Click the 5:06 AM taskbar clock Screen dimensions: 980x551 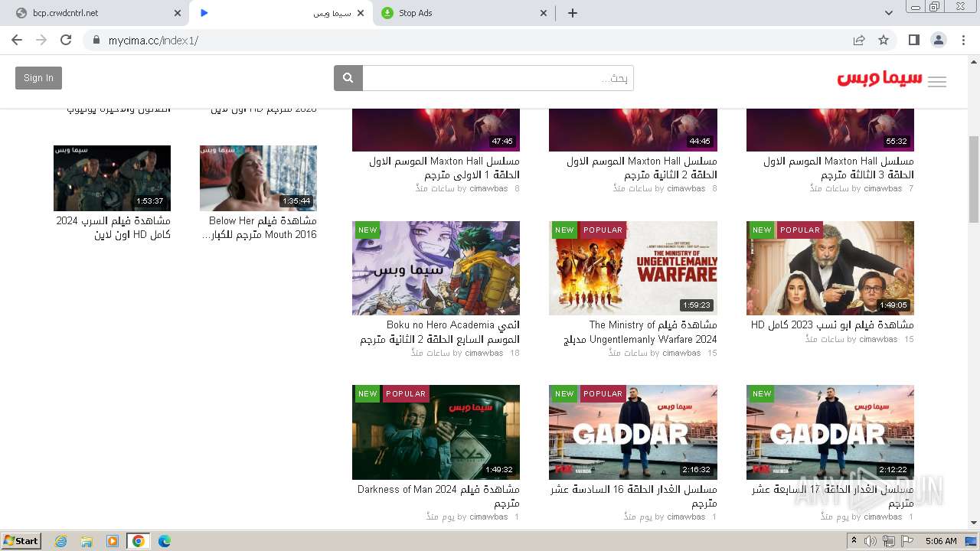click(x=941, y=541)
